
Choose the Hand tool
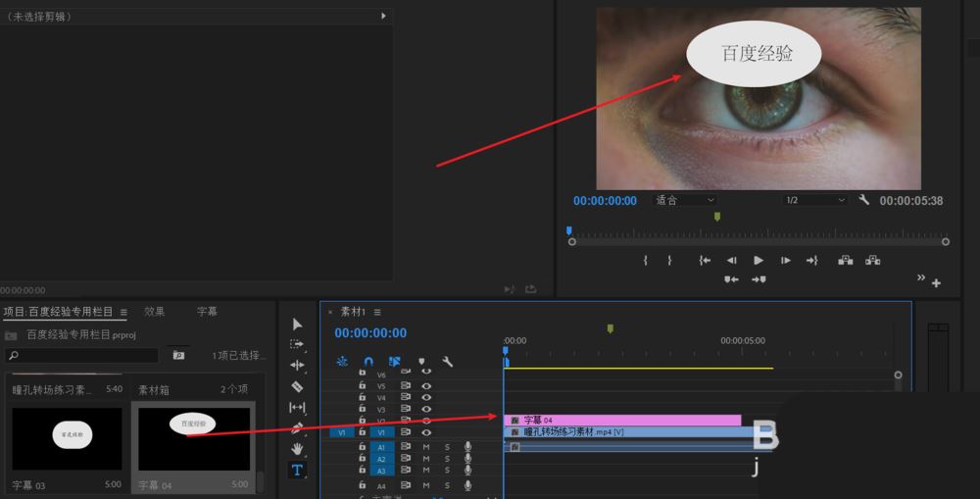(298, 449)
